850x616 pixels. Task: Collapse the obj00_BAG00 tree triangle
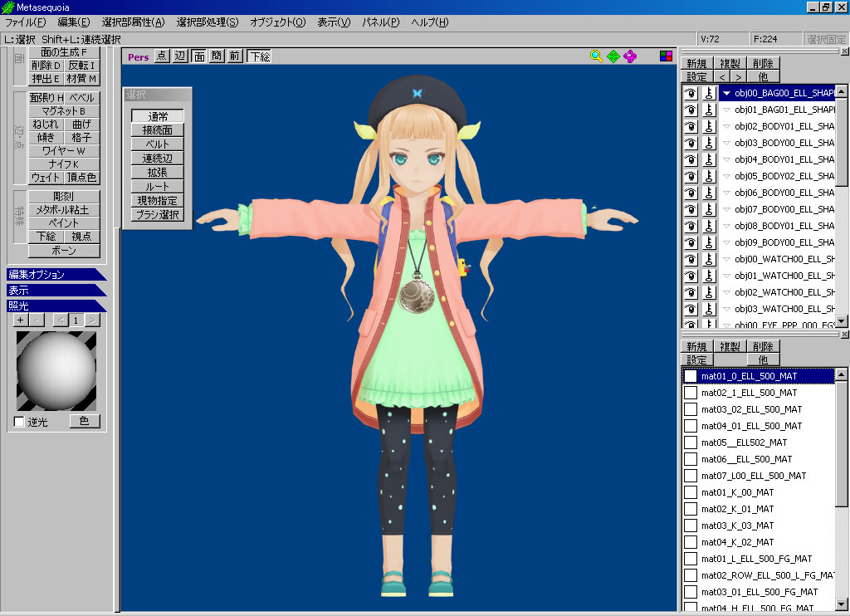[x=726, y=93]
